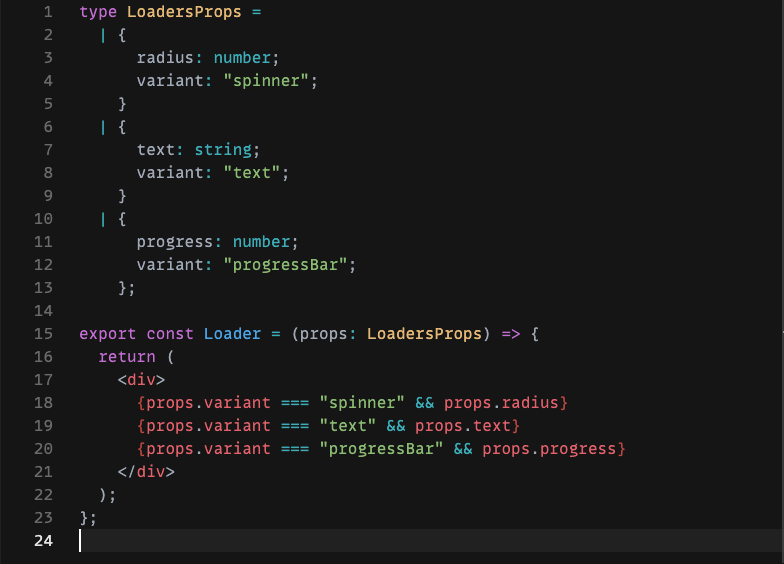The height and width of the screenshot is (564, 784).
Task: Click the closing </div> tag on line 21
Action: click(146, 471)
